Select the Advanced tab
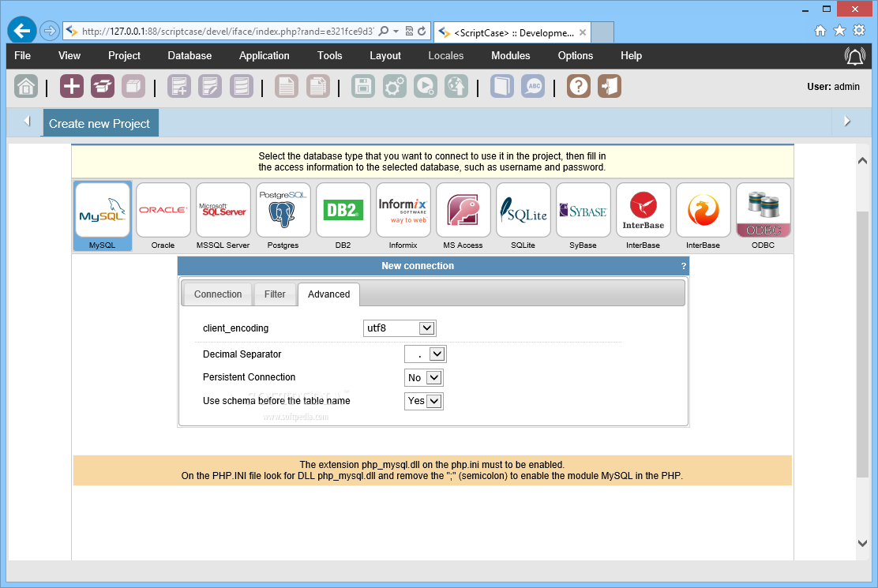 click(328, 294)
